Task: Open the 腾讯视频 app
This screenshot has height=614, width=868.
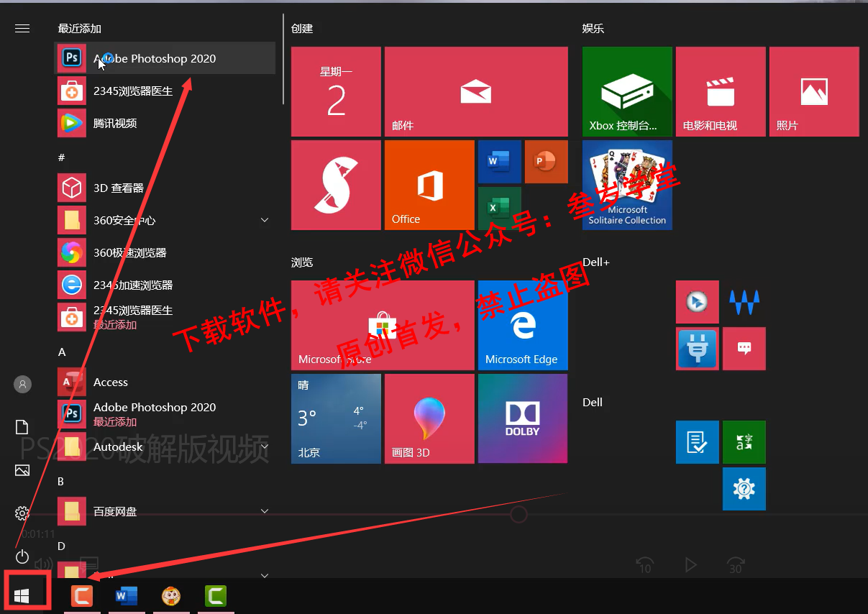Action: click(165, 123)
